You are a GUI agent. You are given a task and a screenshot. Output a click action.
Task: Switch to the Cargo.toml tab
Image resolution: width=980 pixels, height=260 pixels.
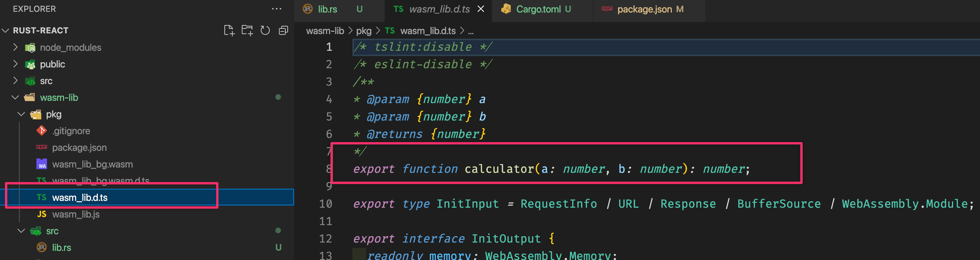click(538, 9)
